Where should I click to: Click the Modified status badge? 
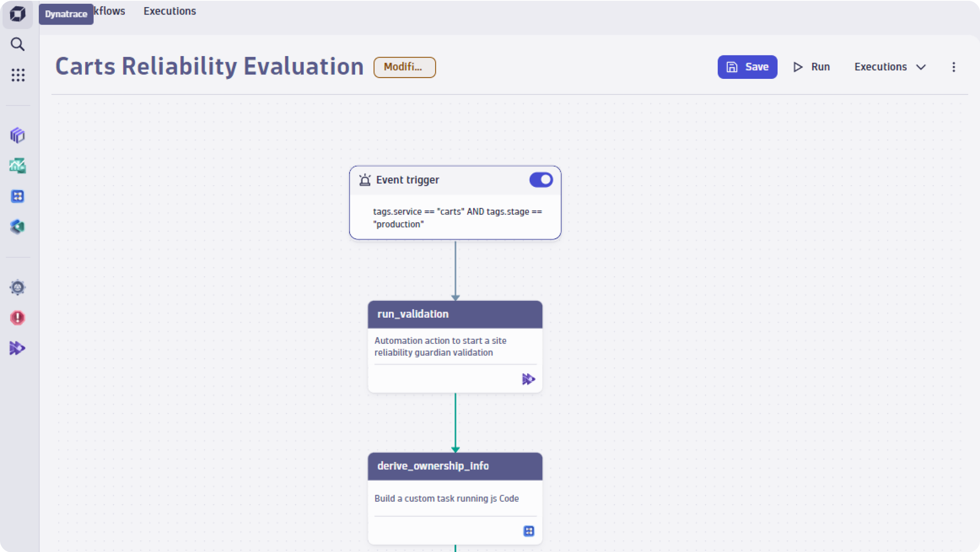pyautogui.click(x=404, y=67)
